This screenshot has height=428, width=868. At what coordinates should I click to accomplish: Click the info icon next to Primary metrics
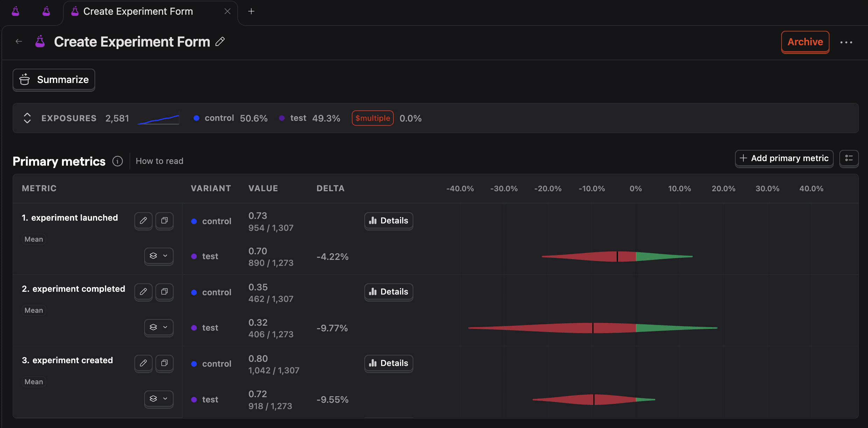(118, 161)
